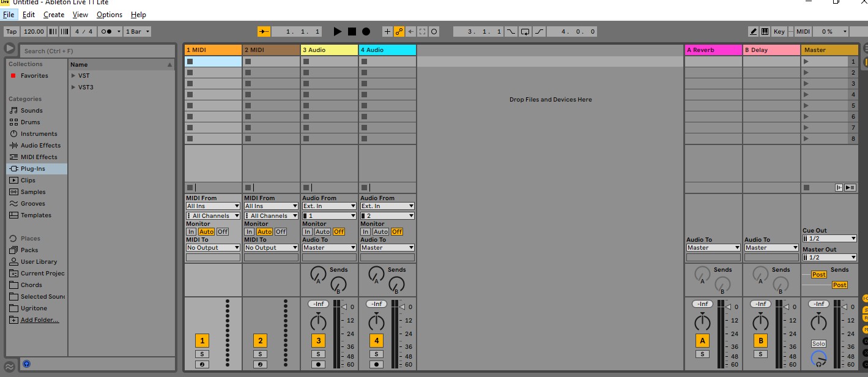Click the Arrangement Record button
Image resolution: width=868 pixels, height=377 pixels.
pos(366,31)
